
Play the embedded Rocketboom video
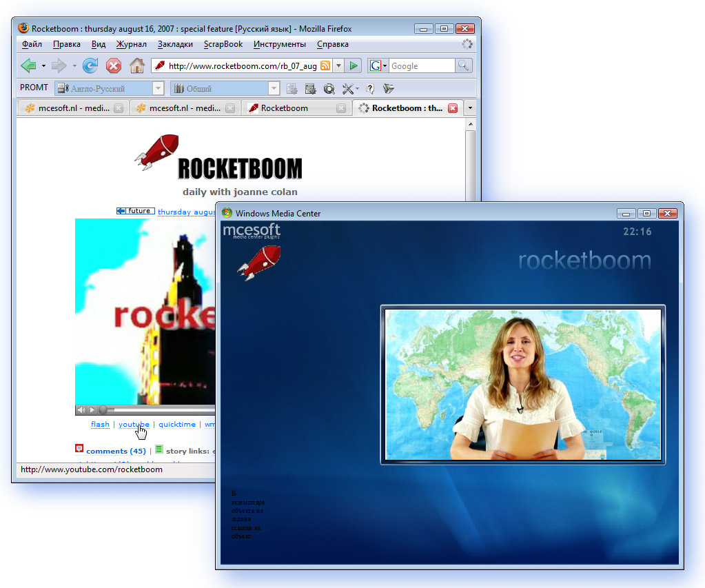pyautogui.click(x=92, y=410)
